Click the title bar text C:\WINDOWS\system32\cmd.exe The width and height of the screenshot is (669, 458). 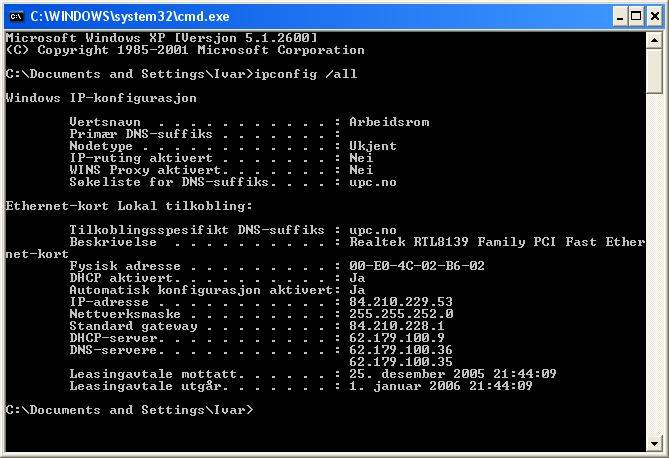[130, 17]
